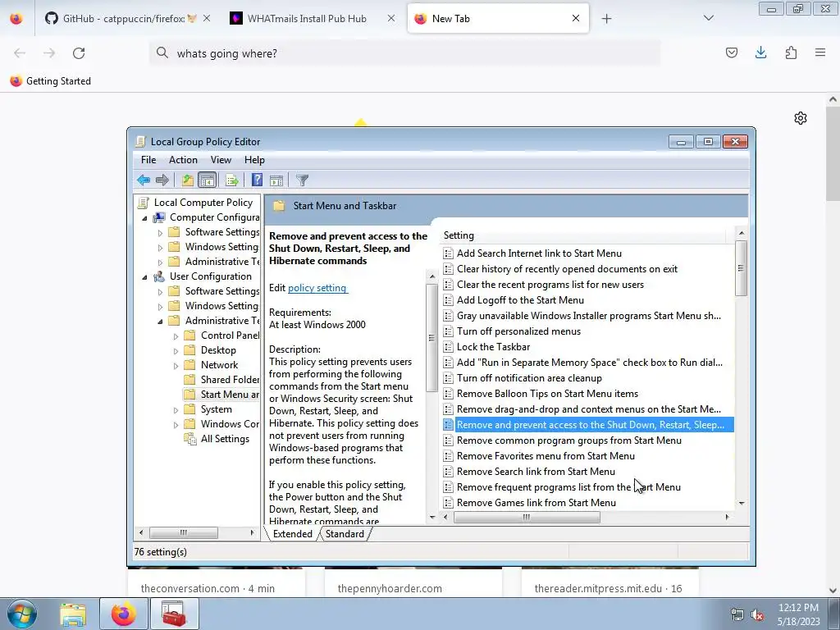Click the Firefox taskbar icon
Screen dimensions: 840x630
tap(124, 614)
